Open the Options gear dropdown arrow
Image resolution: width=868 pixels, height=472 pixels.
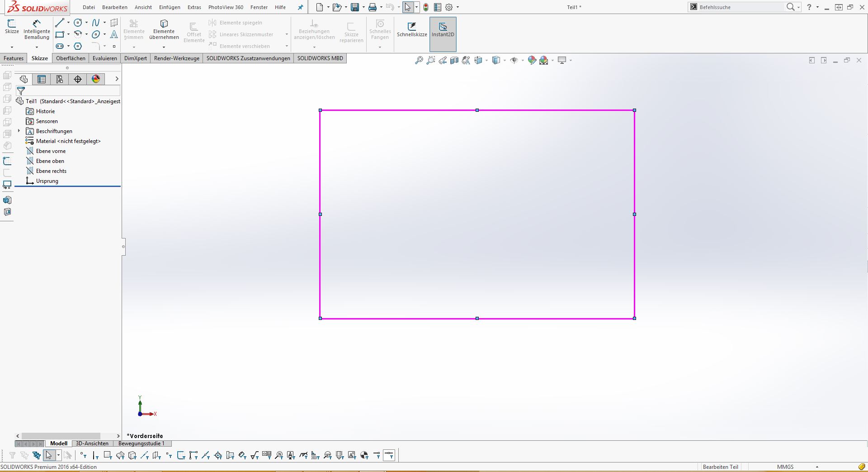pyautogui.click(x=458, y=7)
